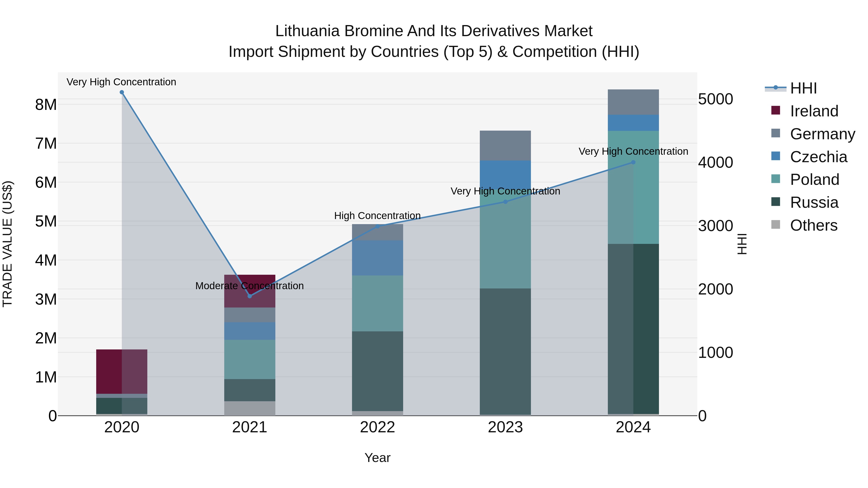The height and width of the screenshot is (488, 868).
Task: Click the Czechia blue legend swatch
Action: pyautogui.click(x=776, y=156)
